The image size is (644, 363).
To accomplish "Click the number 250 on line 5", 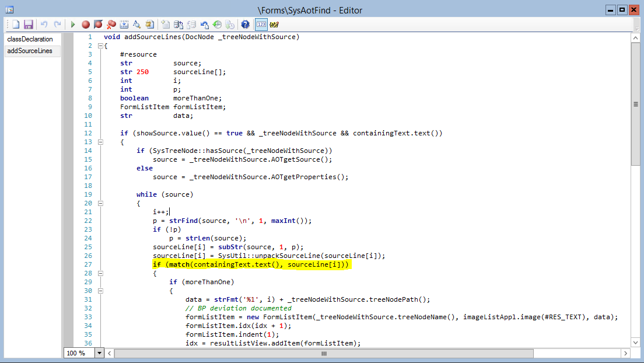I will pyautogui.click(x=142, y=72).
